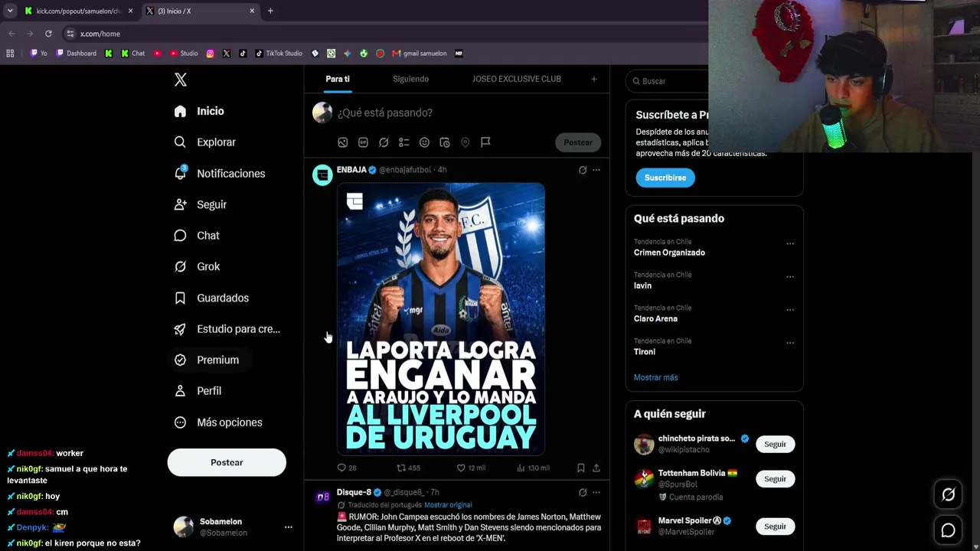980x551 pixels.
Task: Ask Grok about the Disque-8 post
Action: point(583,492)
